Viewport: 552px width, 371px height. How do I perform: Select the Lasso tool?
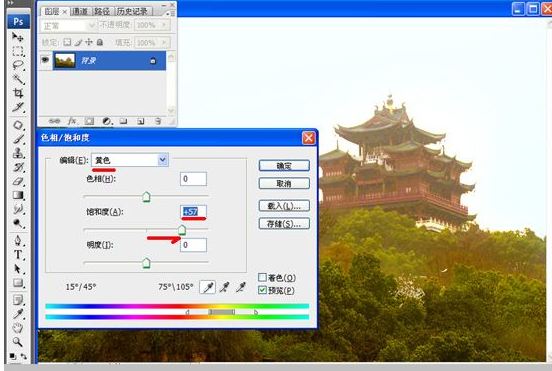coord(18,65)
